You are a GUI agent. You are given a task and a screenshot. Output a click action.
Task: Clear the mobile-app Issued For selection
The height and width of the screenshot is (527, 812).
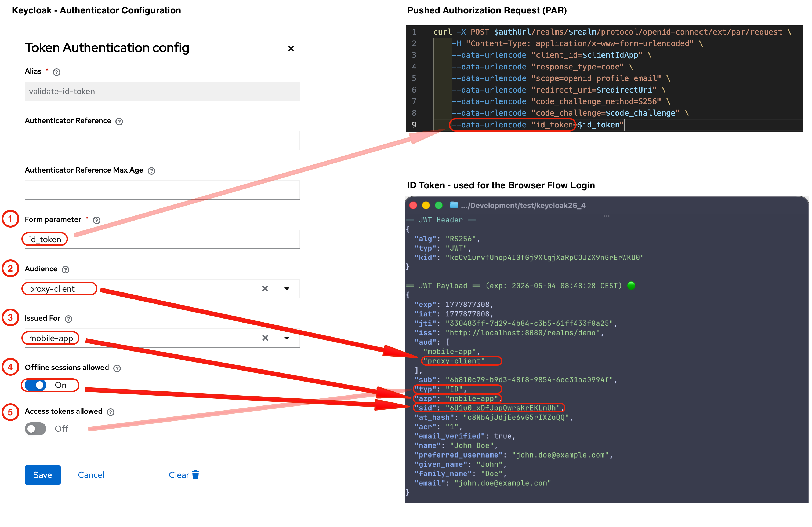click(x=265, y=338)
